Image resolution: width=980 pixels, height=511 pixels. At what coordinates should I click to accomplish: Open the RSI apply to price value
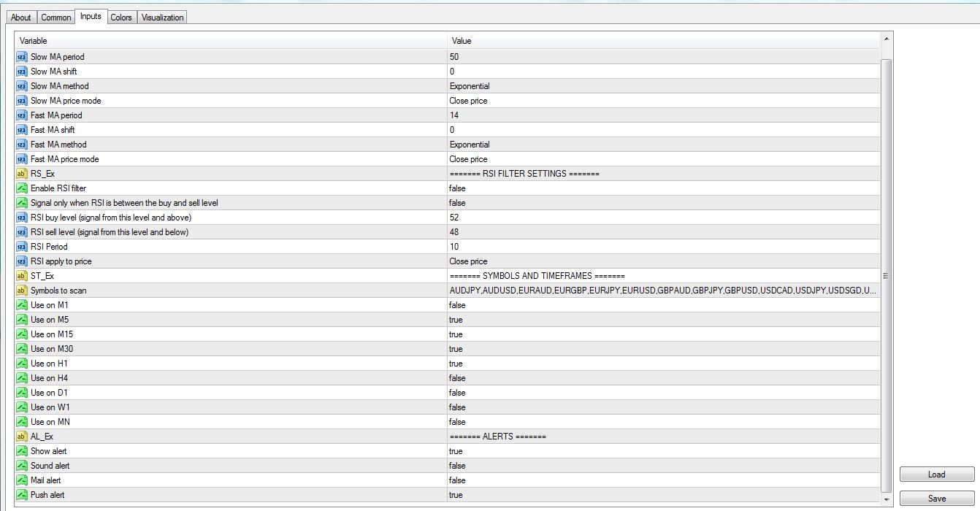(664, 261)
